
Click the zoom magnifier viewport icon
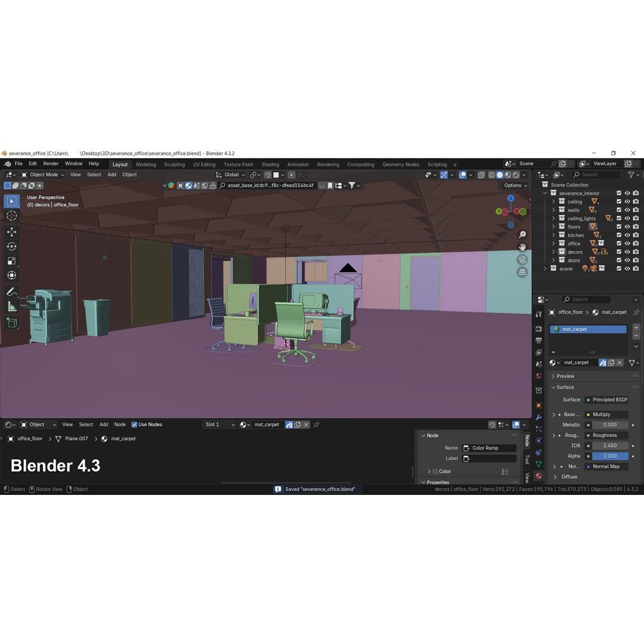[x=522, y=234]
